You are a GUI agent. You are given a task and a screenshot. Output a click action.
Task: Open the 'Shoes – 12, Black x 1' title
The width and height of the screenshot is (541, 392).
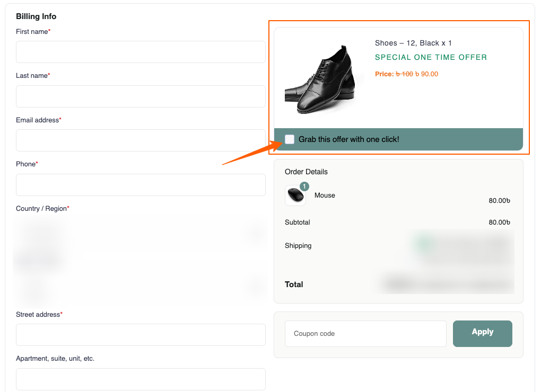point(413,43)
